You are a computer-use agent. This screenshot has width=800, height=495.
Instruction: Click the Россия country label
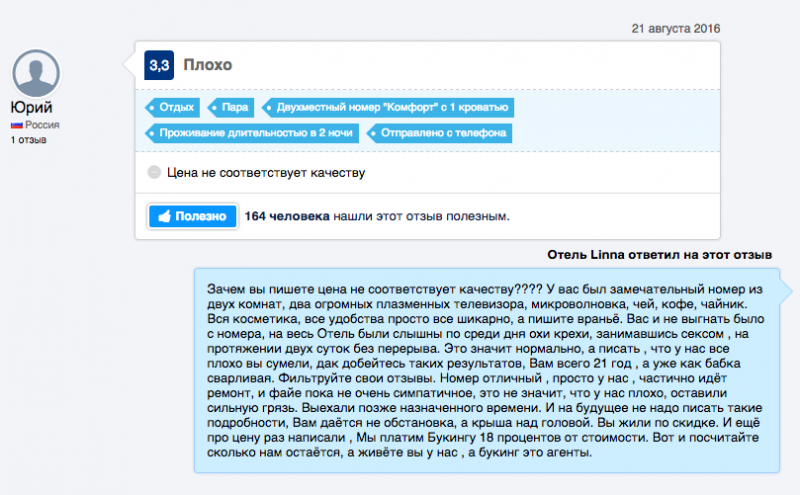point(42,125)
